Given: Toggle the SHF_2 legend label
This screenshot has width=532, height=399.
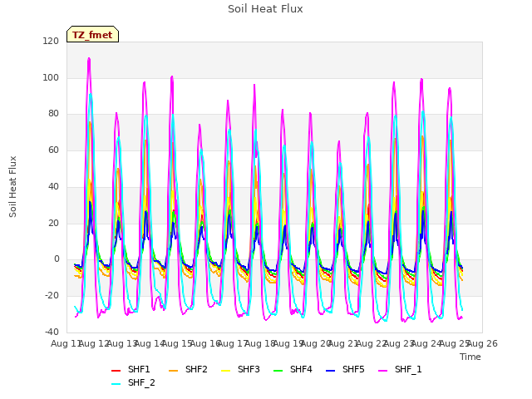Looking at the screenshot, I should pyautogui.click(x=141, y=382).
